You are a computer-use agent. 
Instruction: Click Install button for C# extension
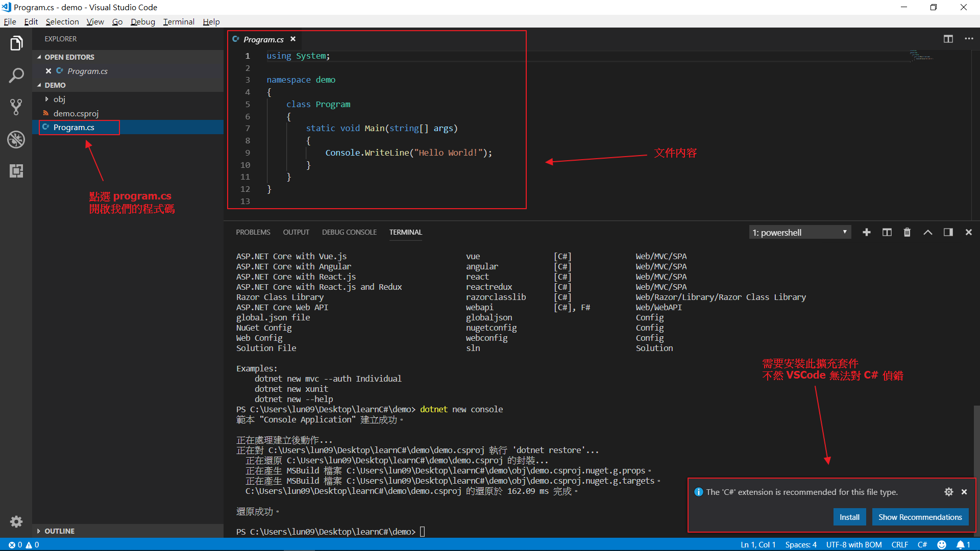click(x=849, y=517)
